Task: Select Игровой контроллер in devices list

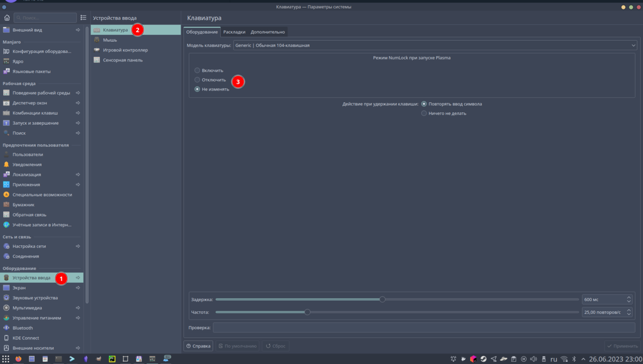Action: click(x=136, y=50)
